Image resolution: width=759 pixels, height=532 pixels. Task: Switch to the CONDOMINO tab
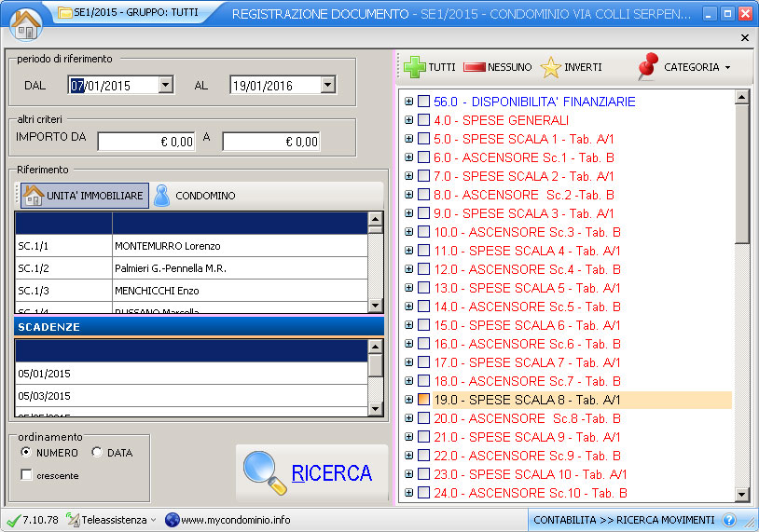pos(195,196)
